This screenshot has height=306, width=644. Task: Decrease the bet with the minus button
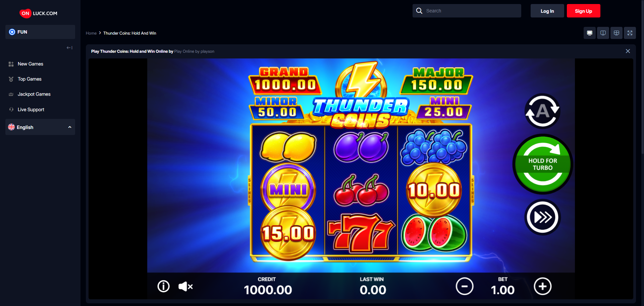pyautogui.click(x=465, y=286)
